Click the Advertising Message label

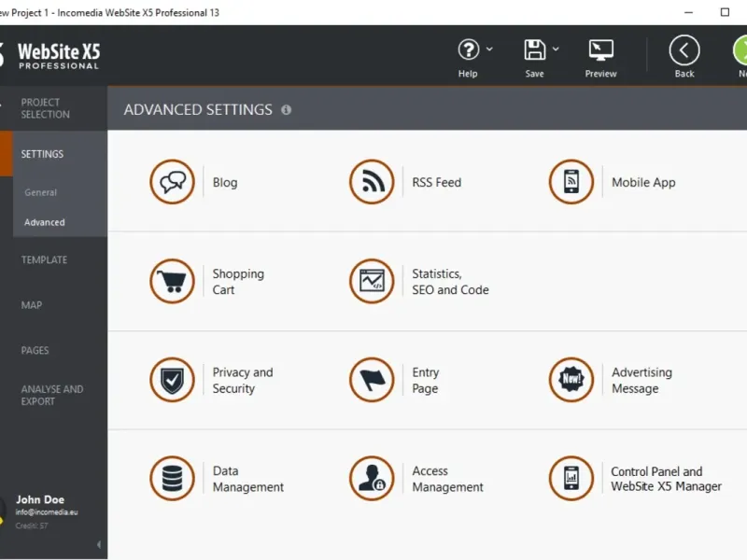641,381
